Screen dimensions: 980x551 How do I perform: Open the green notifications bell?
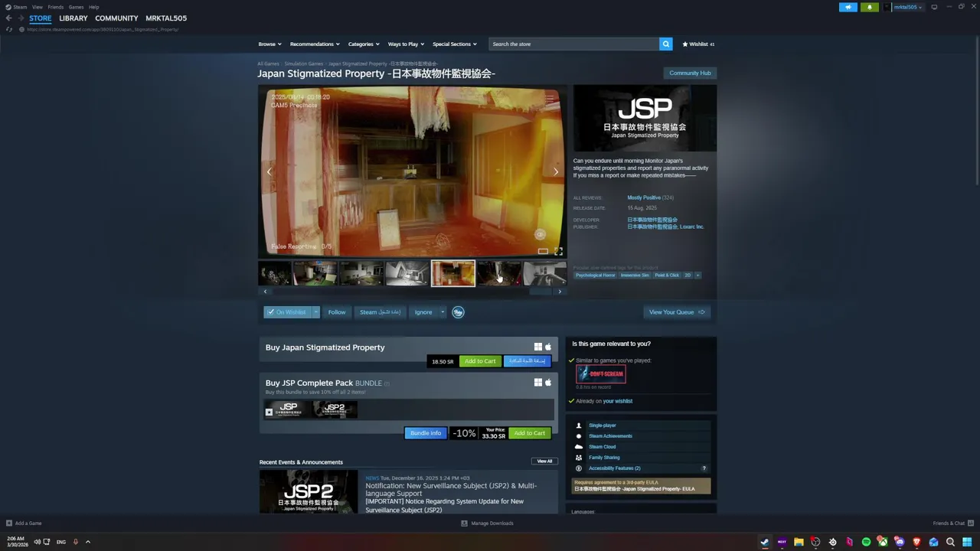(870, 7)
